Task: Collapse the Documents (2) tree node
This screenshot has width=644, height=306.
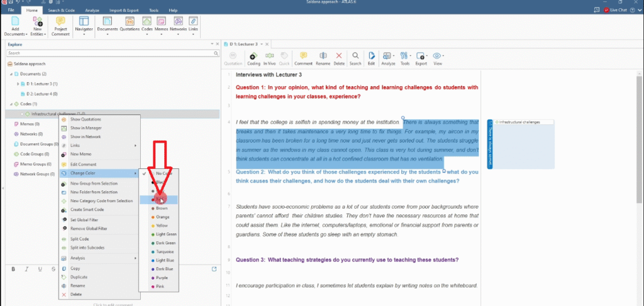Action: coord(11,74)
